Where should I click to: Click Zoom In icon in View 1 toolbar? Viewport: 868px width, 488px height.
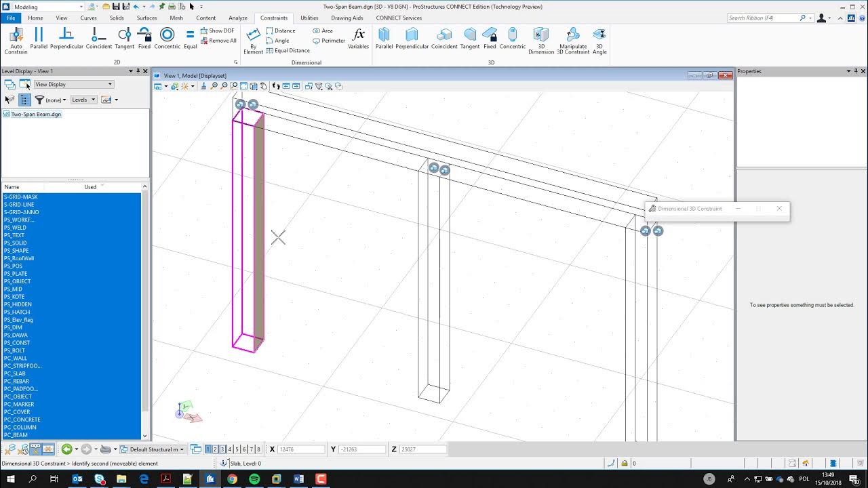point(214,86)
